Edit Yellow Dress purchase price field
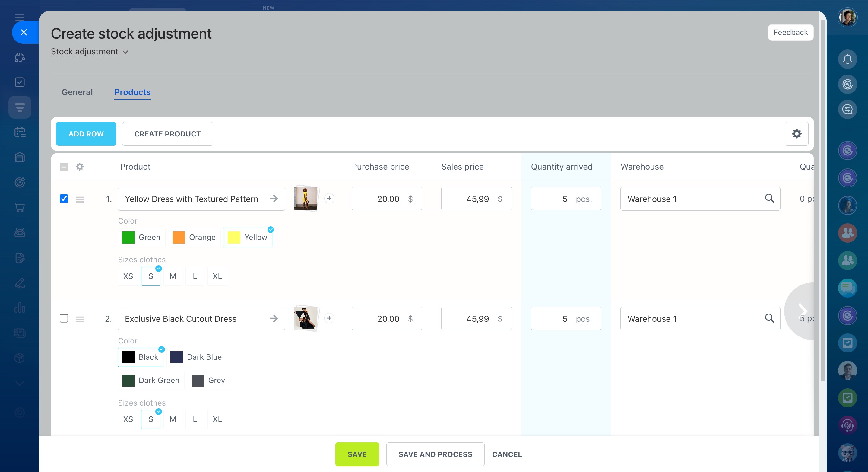868x472 pixels. point(386,199)
